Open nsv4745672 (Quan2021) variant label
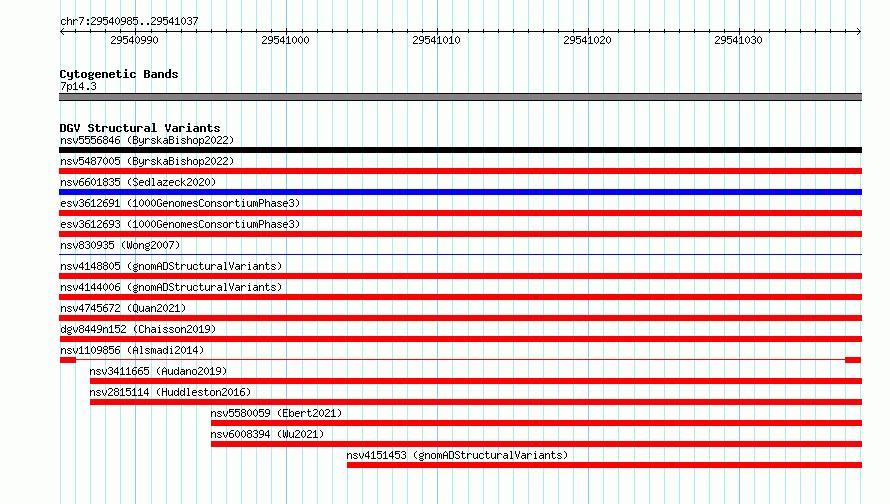Image resolution: width=890 pixels, height=504 pixels. tap(123, 308)
